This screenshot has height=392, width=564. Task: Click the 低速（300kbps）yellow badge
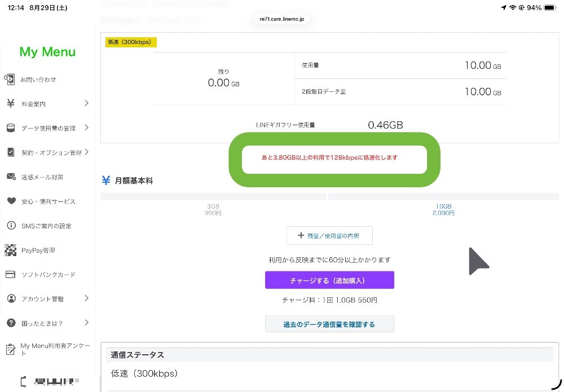[x=131, y=42]
